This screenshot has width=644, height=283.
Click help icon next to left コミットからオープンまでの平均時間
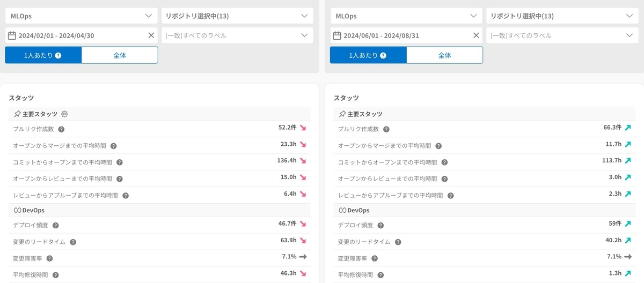point(120,162)
